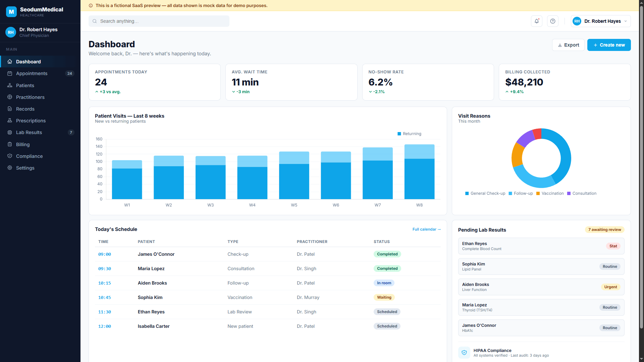Click the Appointments calendar icon
The height and width of the screenshot is (362, 644).
(10, 73)
